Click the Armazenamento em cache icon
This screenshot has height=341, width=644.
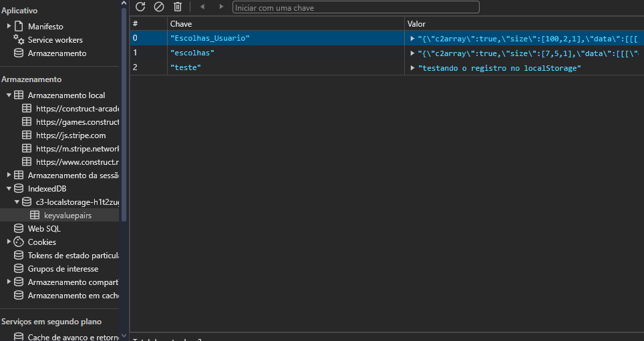(19, 295)
